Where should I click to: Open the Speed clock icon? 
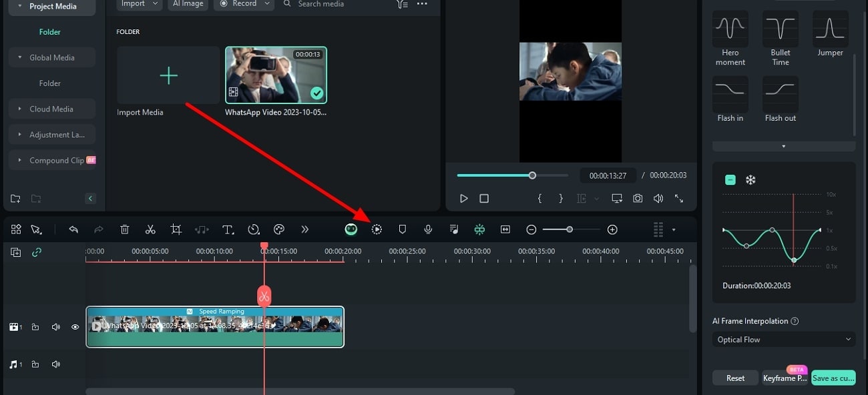click(x=254, y=230)
